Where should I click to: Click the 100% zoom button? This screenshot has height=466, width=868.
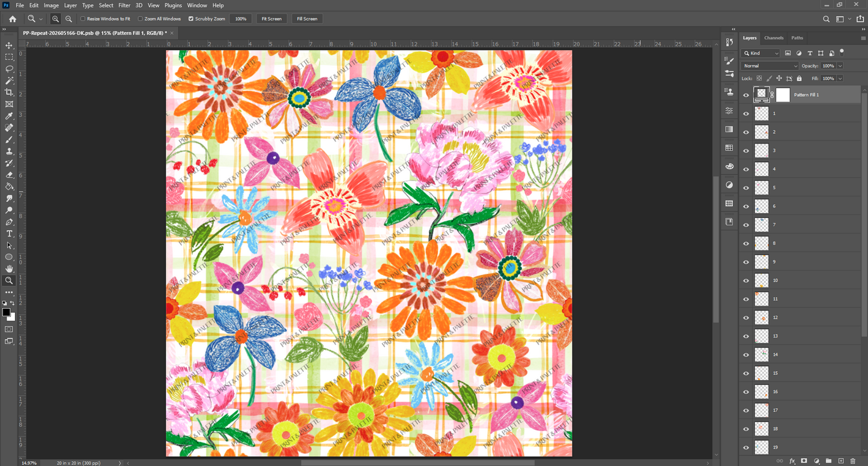click(x=241, y=19)
